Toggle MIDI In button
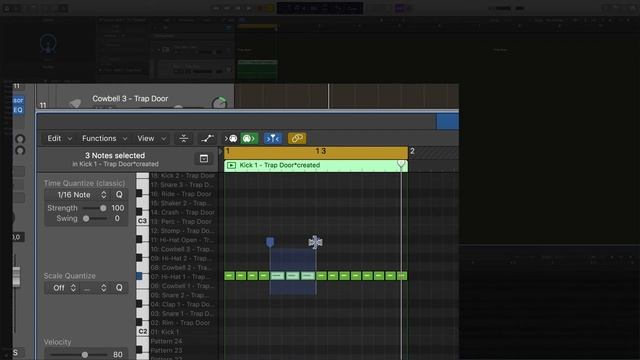Image resolution: width=640 pixels, height=360 pixels. [231, 139]
